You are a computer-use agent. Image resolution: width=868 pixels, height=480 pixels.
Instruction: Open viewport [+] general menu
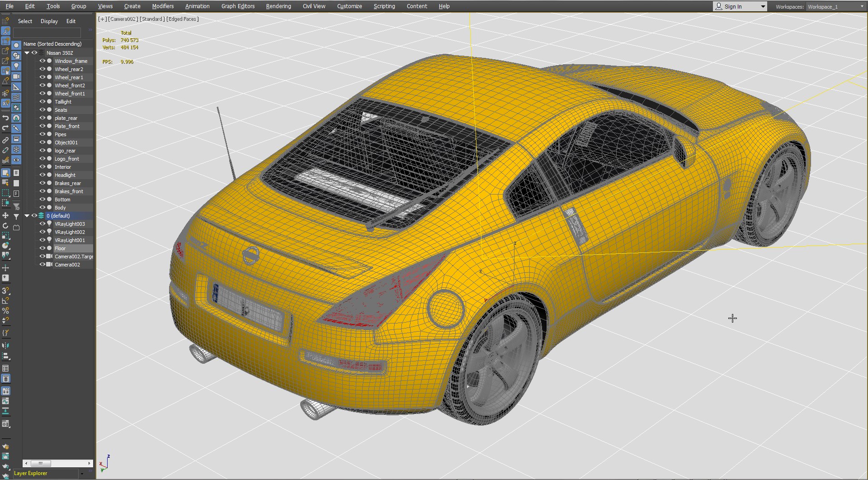[102, 19]
